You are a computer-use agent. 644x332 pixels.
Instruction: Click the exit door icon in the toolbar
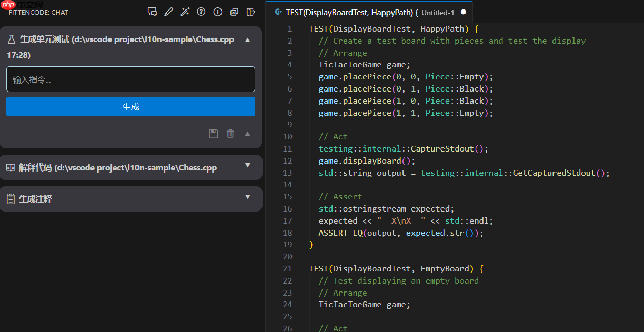(251, 12)
